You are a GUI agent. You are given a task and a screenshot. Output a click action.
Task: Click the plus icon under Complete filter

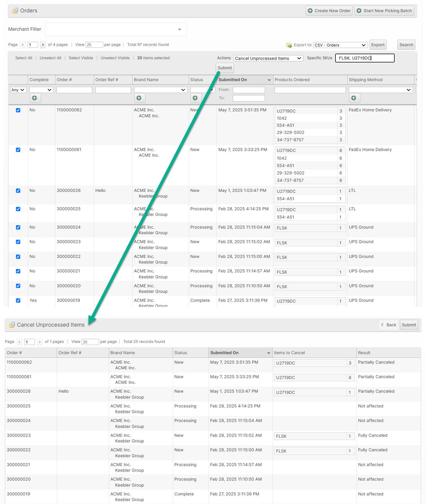coord(35,98)
